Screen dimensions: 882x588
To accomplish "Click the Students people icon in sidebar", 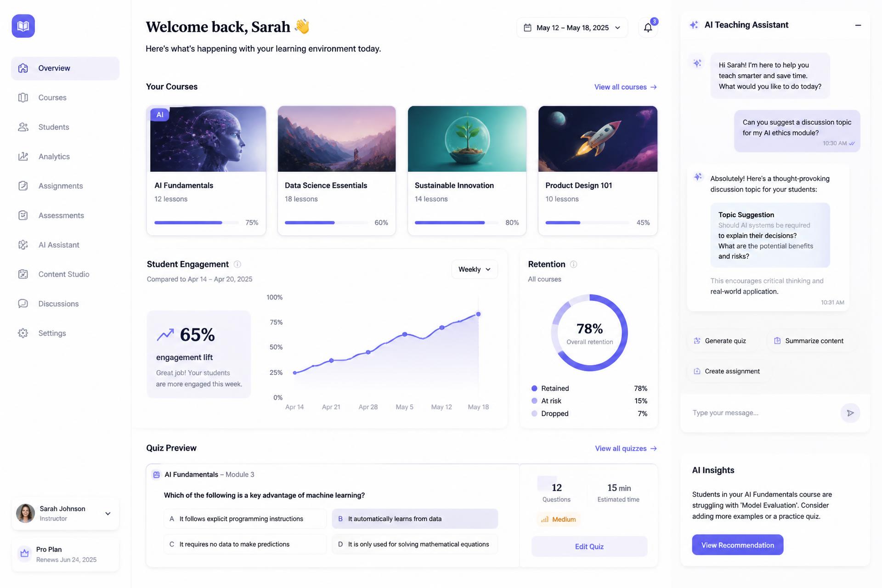I will [x=23, y=127].
